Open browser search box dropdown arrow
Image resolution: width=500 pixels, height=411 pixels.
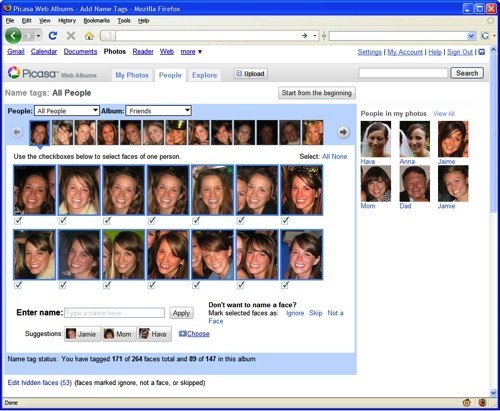coord(471,36)
